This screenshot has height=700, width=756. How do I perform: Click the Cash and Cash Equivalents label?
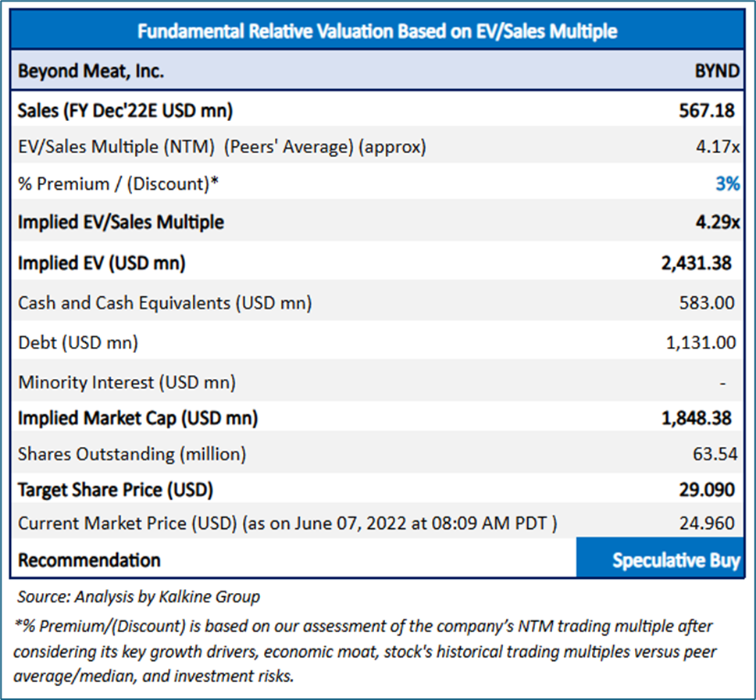click(x=165, y=303)
